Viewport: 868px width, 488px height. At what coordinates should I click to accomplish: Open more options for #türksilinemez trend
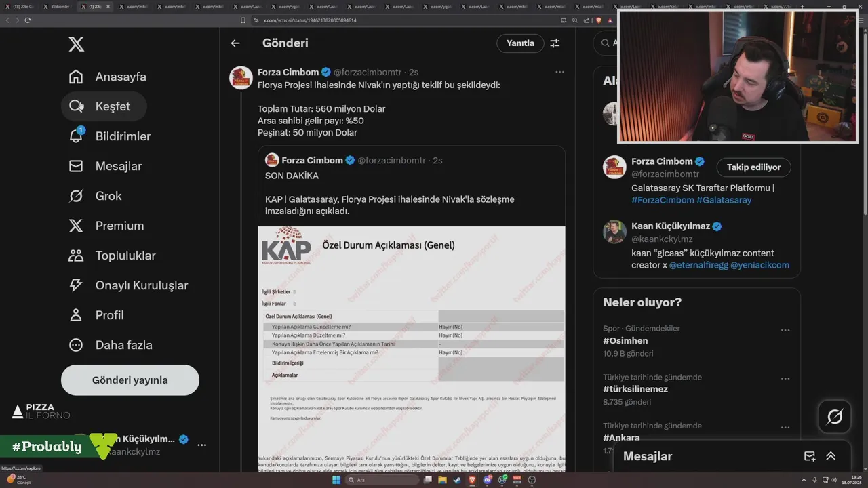(785, 379)
